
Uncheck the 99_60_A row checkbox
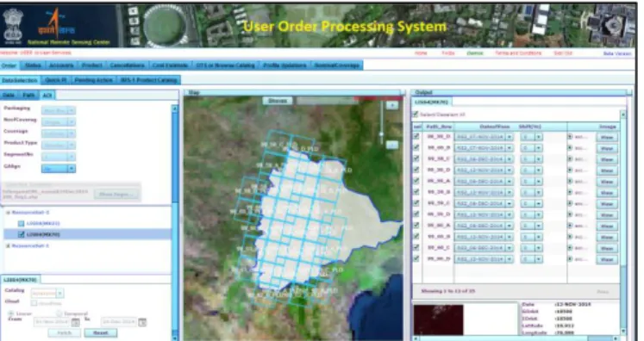[416, 226]
